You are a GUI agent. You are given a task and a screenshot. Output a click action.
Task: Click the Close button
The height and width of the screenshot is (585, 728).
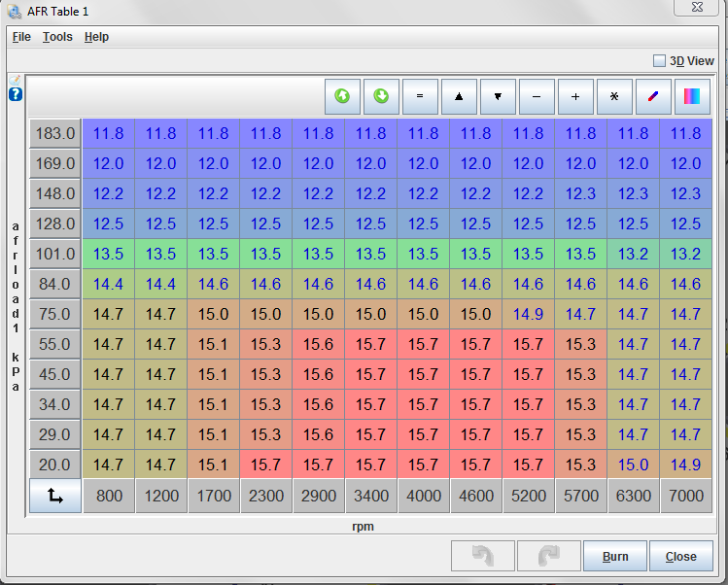(x=680, y=556)
